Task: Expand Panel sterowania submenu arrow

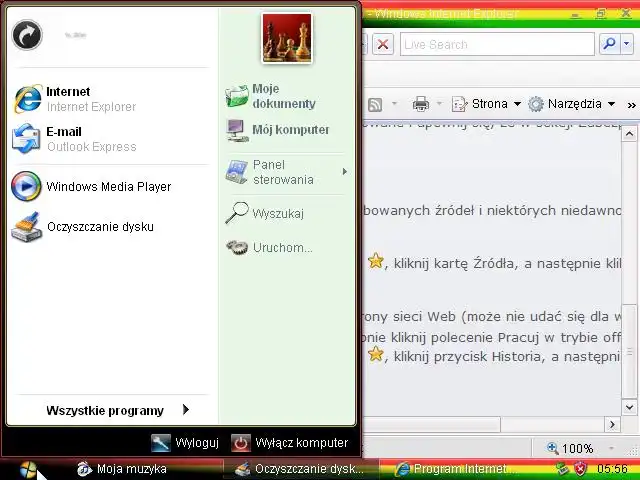Action: pyautogui.click(x=345, y=171)
